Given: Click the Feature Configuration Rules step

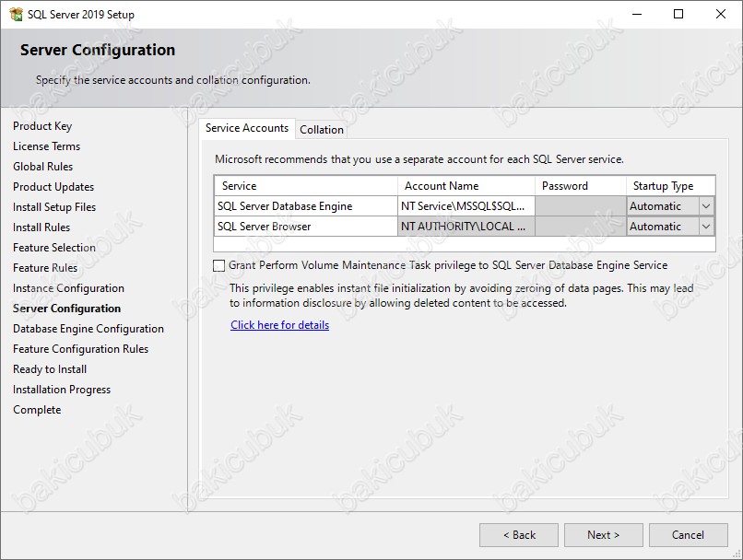Looking at the screenshot, I should click(80, 349).
